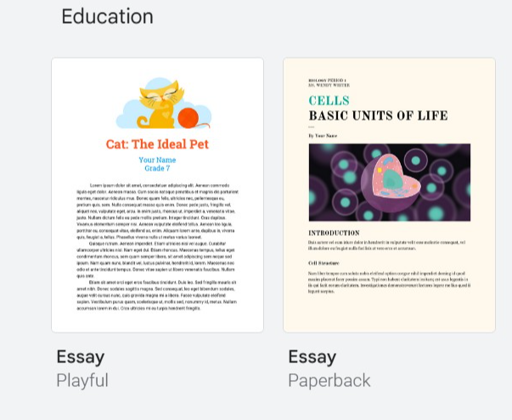This screenshot has width=512, height=420.
Task: Select the "BASIC UNITS OF LIFE" title
Action: pos(378,115)
